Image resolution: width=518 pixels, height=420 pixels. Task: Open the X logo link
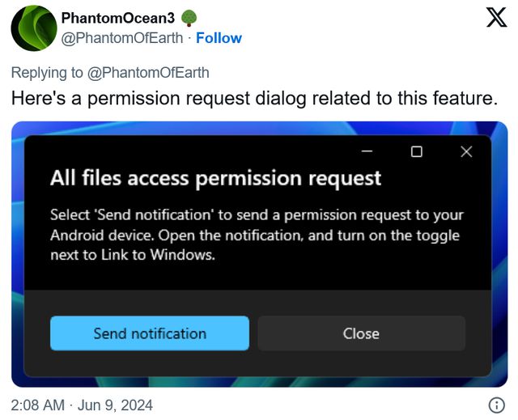tap(495, 17)
